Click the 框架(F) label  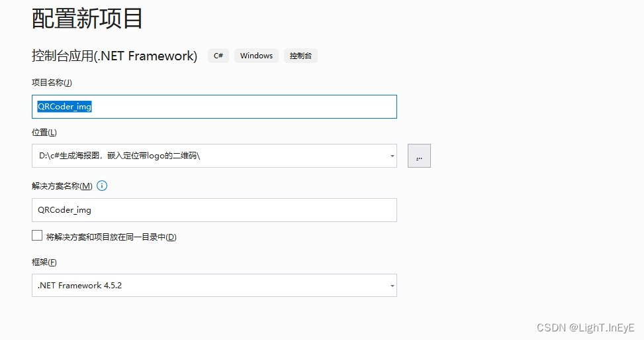point(44,262)
